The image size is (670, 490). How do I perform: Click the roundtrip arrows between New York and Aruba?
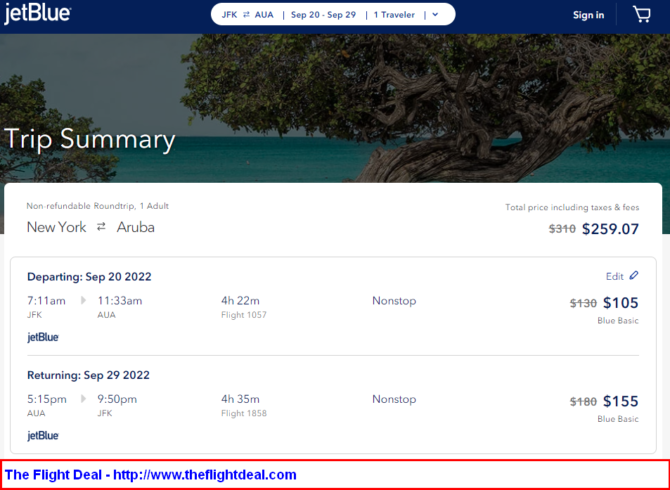(x=101, y=227)
